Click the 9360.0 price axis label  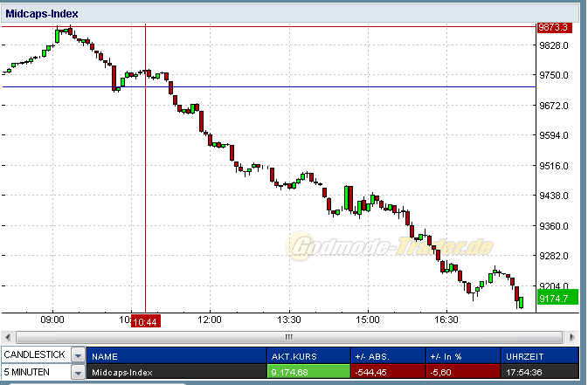[554, 226]
